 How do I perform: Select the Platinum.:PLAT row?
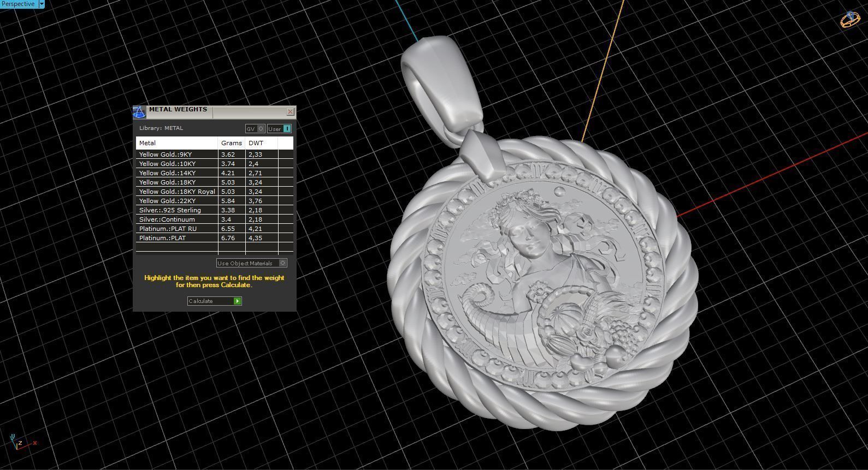click(215, 238)
